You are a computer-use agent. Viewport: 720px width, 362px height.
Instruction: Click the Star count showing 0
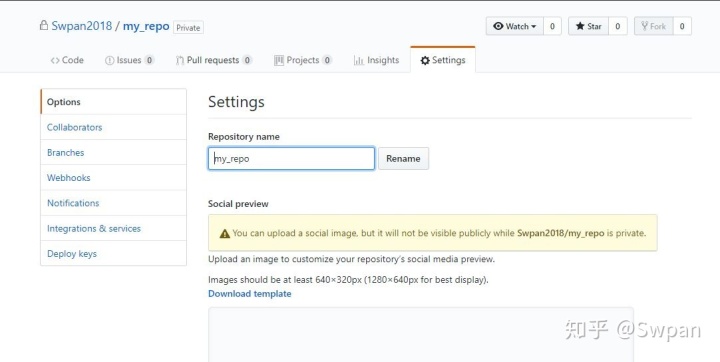pyautogui.click(x=618, y=26)
